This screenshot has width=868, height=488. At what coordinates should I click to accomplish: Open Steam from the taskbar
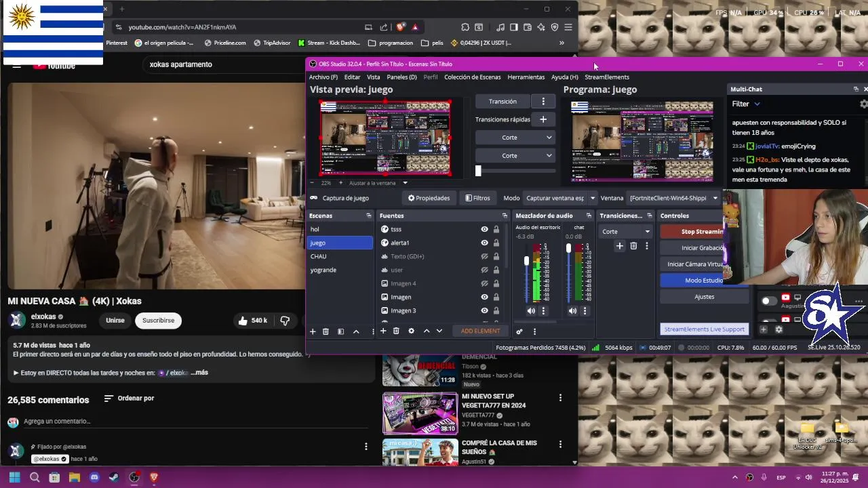coord(114,477)
